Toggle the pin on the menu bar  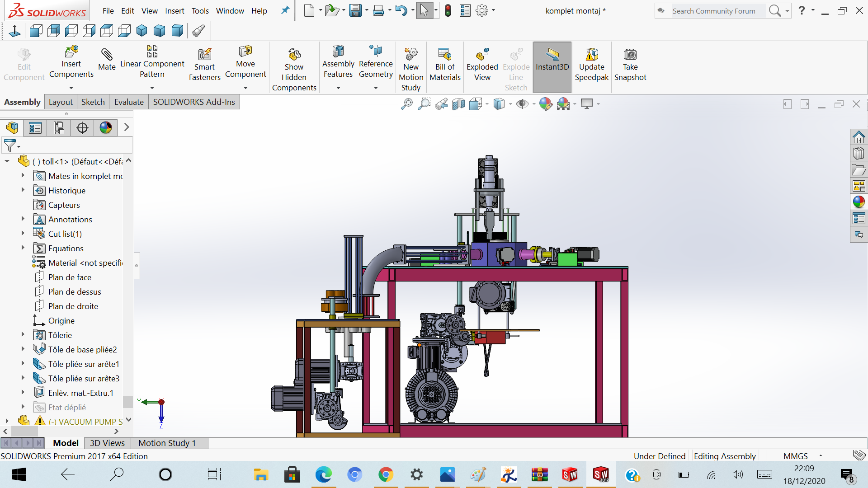(x=285, y=10)
